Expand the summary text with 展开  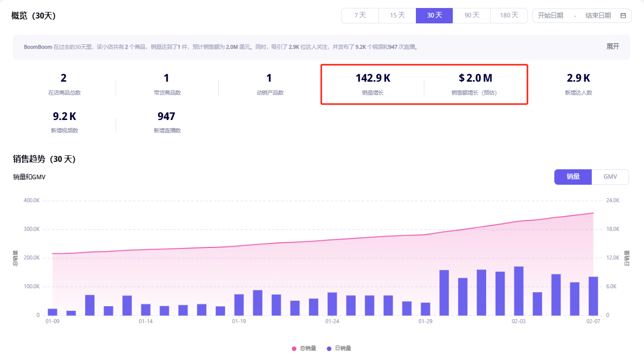pyautogui.click(x=613, y=46)
